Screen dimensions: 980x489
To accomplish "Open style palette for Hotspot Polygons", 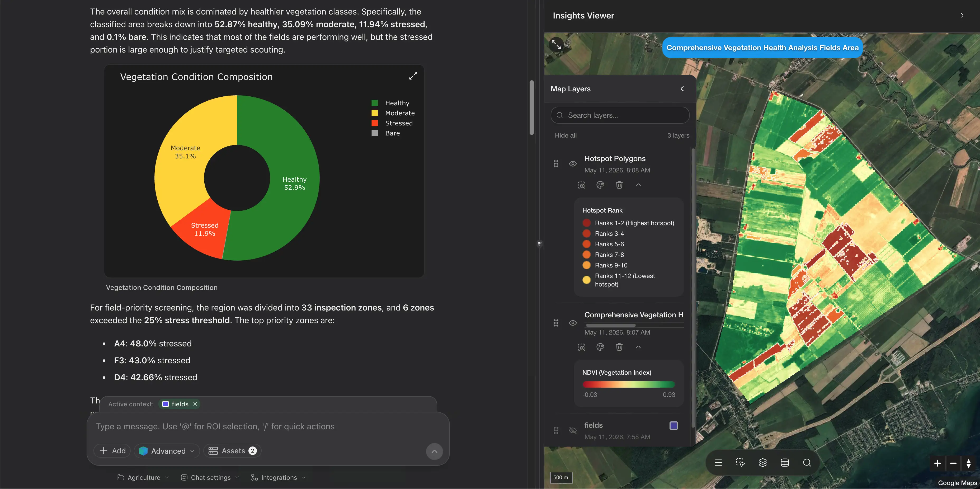I will (x=600, y=185).
